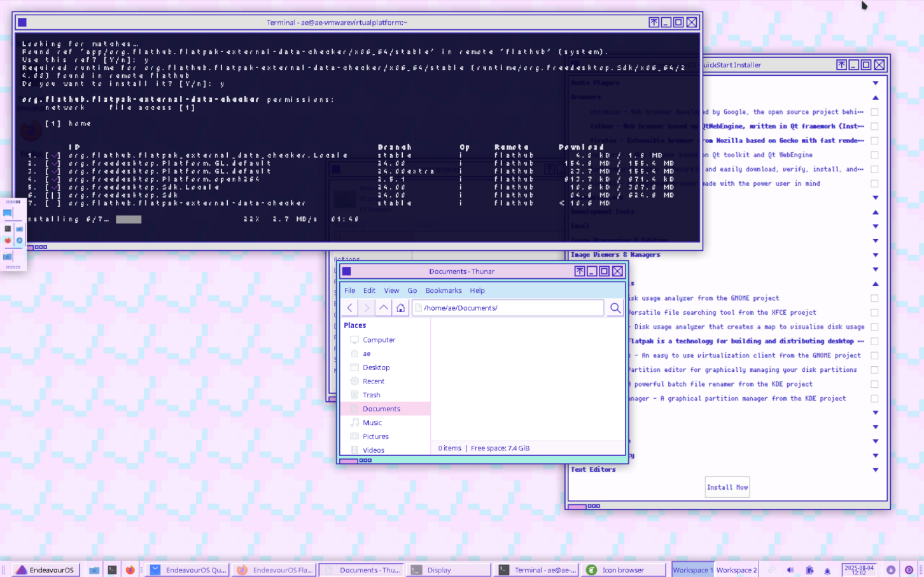
Task: Check the chromium browser checkbox
Action: click(x=874, y=112)
